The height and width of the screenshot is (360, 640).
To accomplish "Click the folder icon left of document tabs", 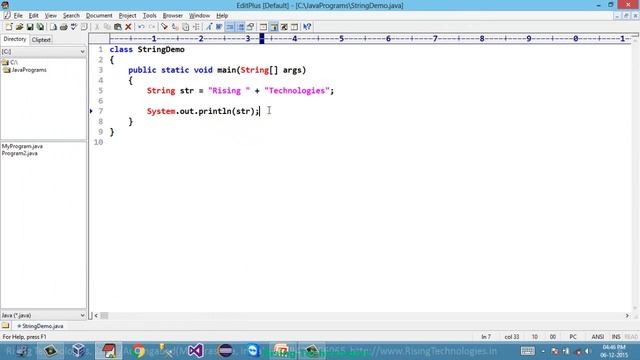I will (x=5, y=326).
